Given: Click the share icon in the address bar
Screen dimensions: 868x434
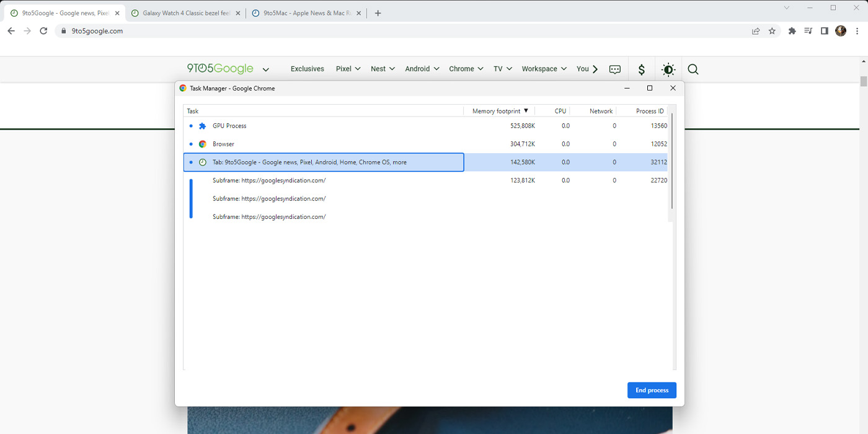Looking at the screenshot, I should point(755,30).
